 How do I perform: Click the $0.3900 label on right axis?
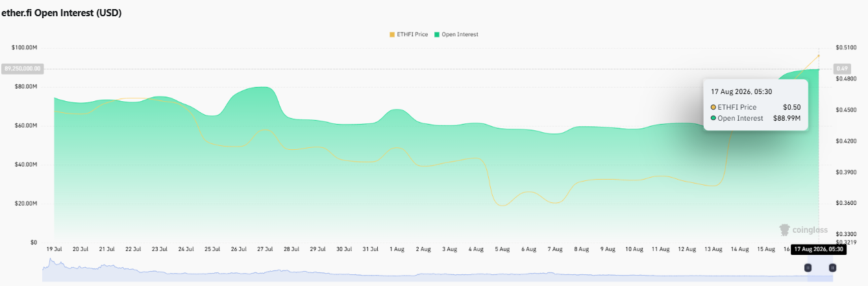pyautogui.click(x=847, y=172)
